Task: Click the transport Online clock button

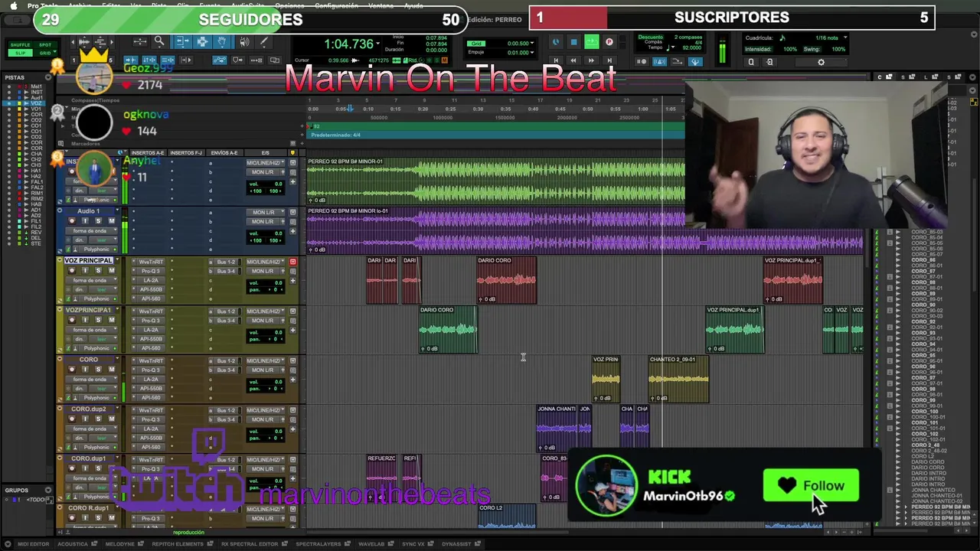Action: [556, 42]
